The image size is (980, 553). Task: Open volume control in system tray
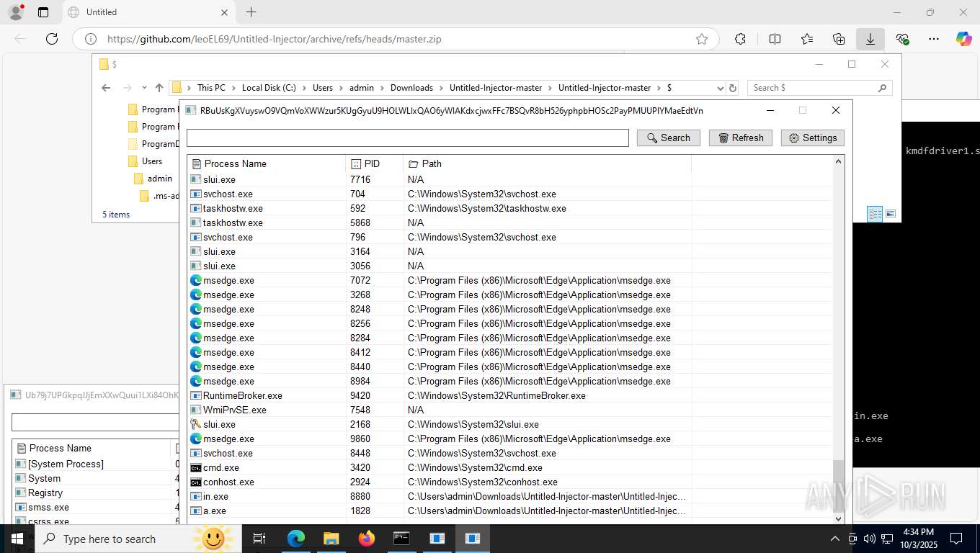(x=870, y=539)
